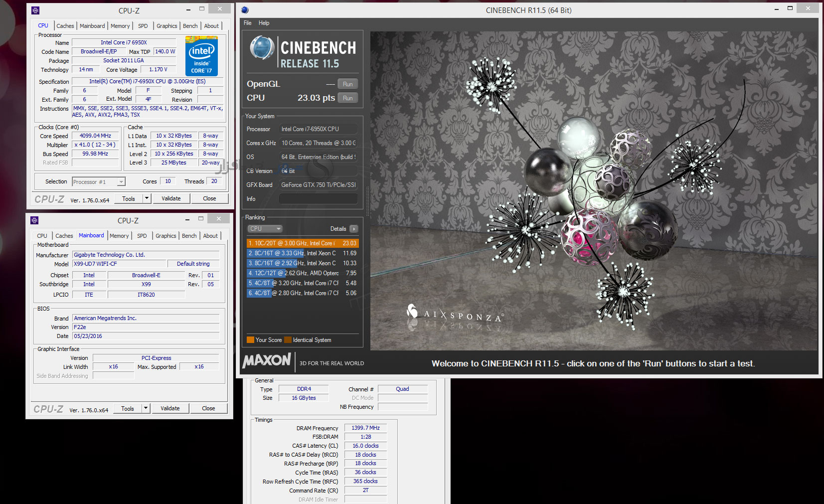The width and height of the screenshot is (824, 504).
Task: Click the Cinebench sphere logo
Action: (262, 48)
